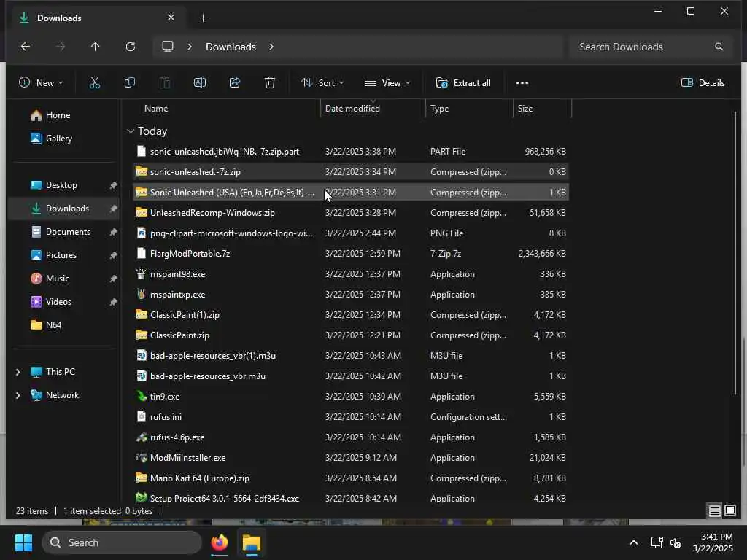This screenshot has width=747, height=560.
Task: Click the taskbar Search box
Action: (x=122, y=542)
